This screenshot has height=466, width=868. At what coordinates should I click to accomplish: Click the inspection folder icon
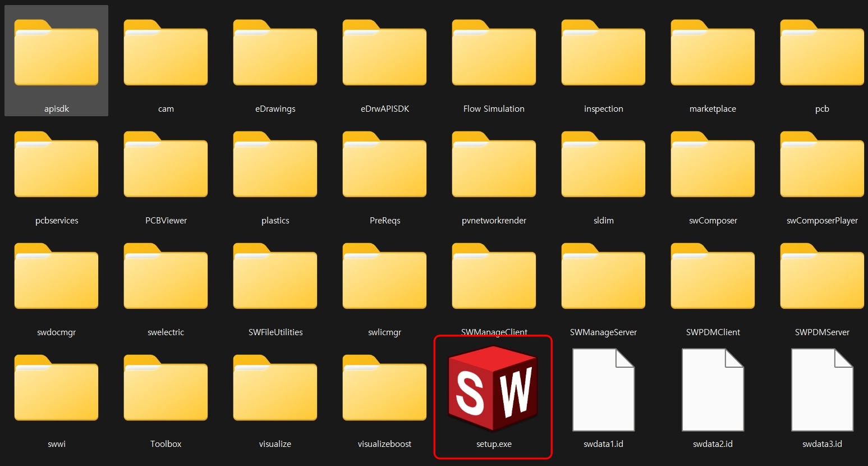(x=603, y=53)
